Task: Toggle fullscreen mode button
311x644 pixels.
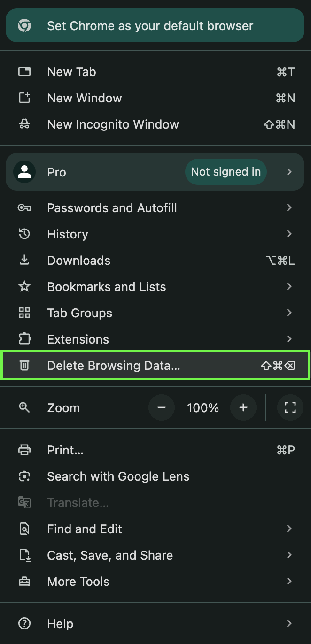Action: click(x=290, y=408)
